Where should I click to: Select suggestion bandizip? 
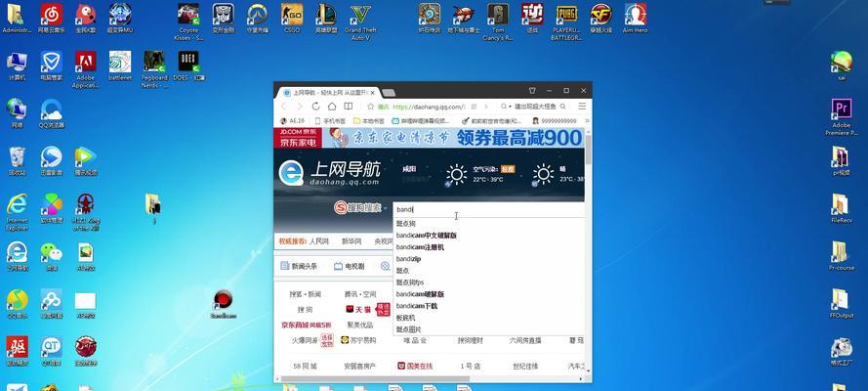[408, 259]
